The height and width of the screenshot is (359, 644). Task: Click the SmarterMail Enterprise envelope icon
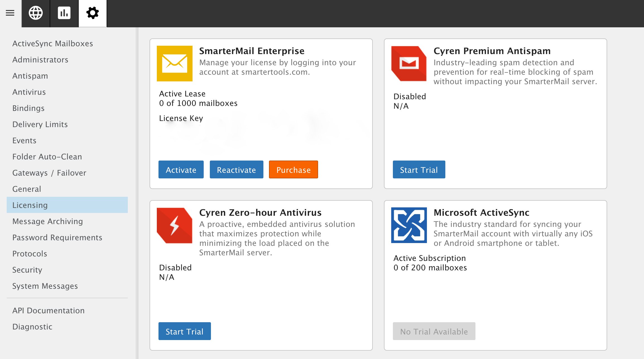tap(175, 64)
